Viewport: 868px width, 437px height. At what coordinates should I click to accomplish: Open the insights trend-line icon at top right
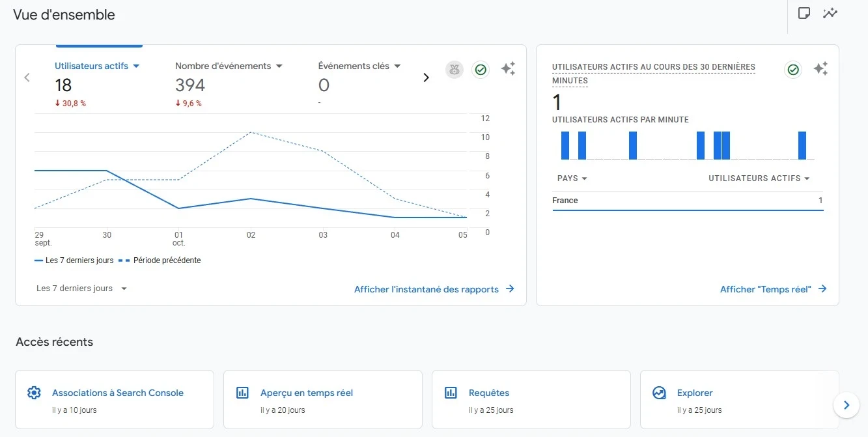click(830, 12)
